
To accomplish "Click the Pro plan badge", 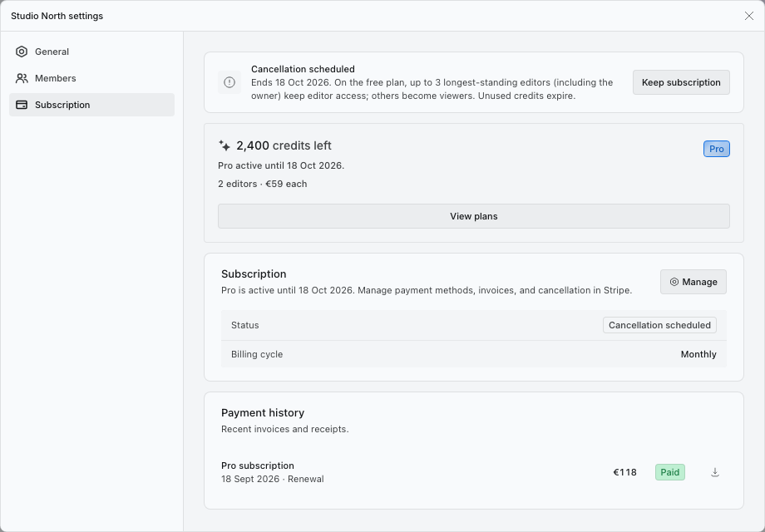I will coord(717,149).
